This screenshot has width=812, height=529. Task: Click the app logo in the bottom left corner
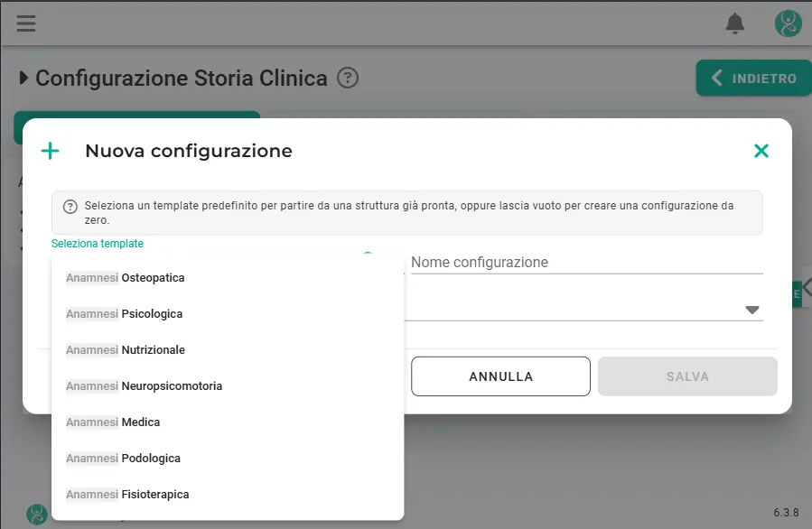point(35,515)
